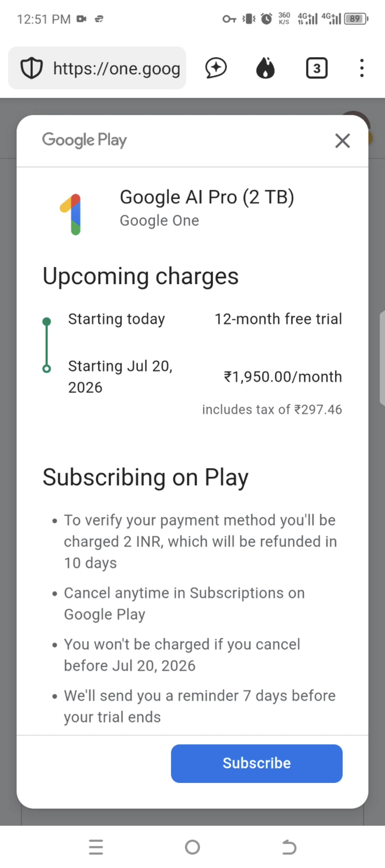This screenshot has width=385, height=868.
Task: Open the tab switcher showing 3 tabs
Action: pos(317,68)
